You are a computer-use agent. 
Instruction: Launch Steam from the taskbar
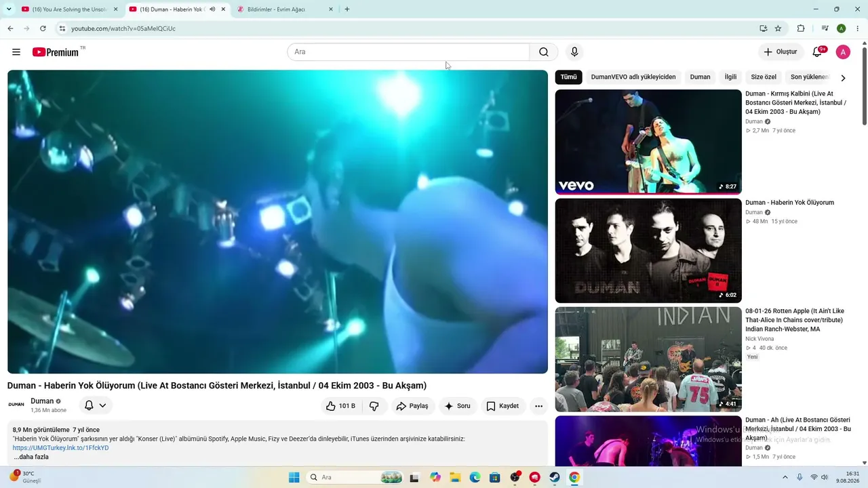555,477
